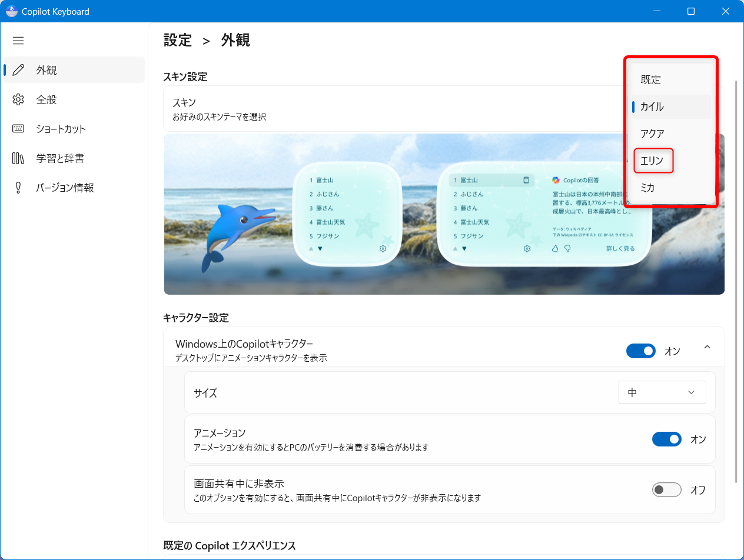Click the pencil icon beside 外観
Screen dimensions: 744x560
coord(18,70)
